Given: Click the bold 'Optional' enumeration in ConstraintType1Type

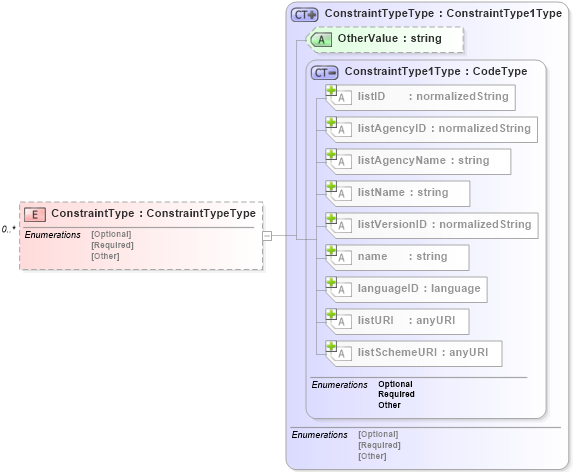Looking at the screenshot, I should click(x=395, y=384).
